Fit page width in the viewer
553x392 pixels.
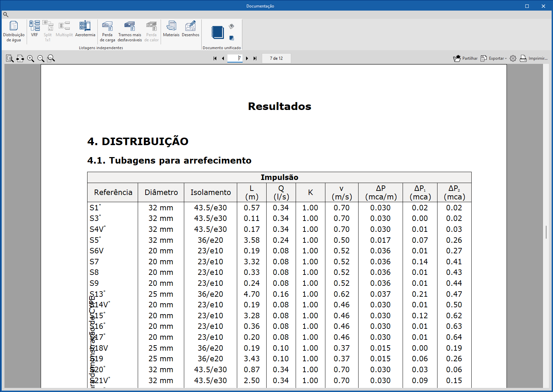point(20,58)
